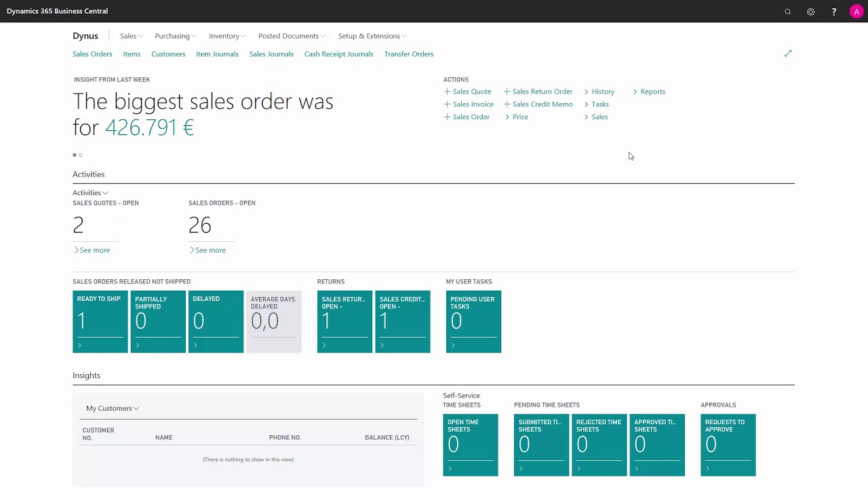Screen dimensions: 868x488
Task: Expand the Activities dropdown
Action: [x=90, y=193]
